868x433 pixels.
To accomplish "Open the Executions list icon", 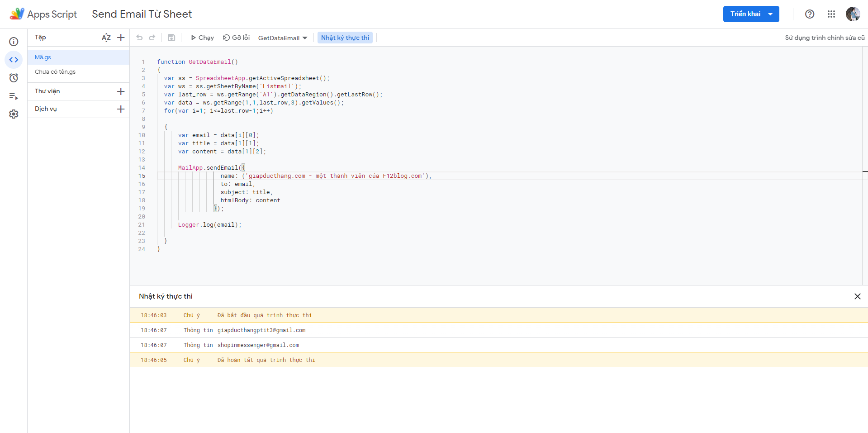I will pos(14,96).
